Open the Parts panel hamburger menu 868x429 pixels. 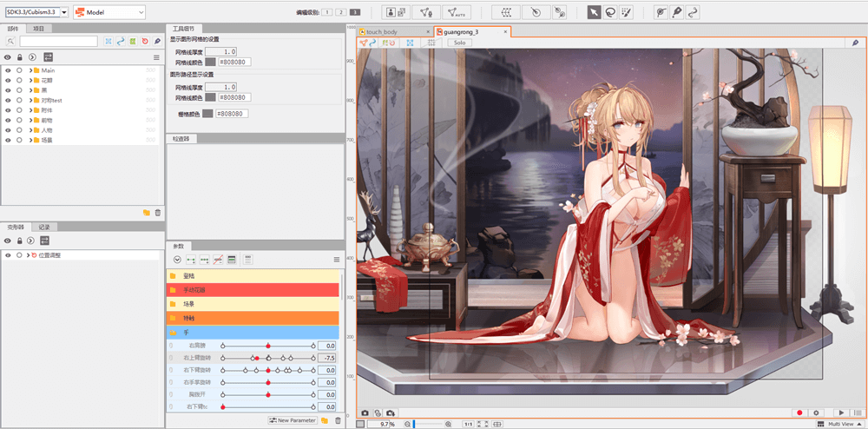(x=157, y=56)
